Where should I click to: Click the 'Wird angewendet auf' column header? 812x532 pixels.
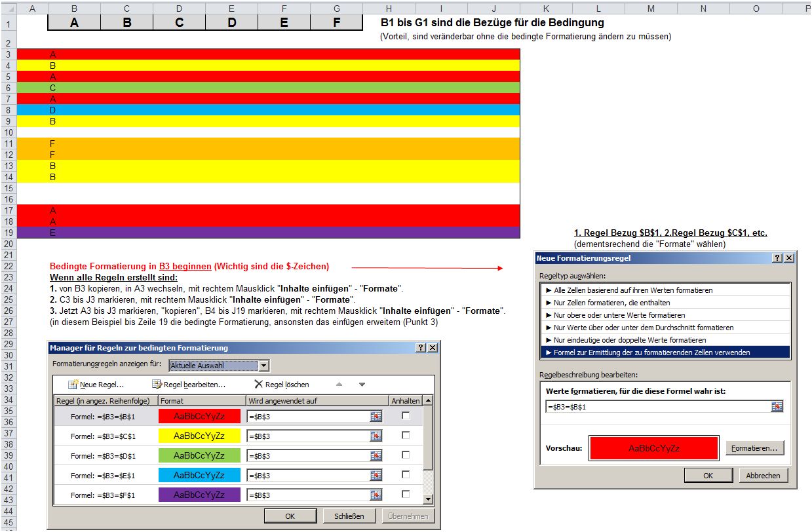pyautogui.click(x=317, y=400)
